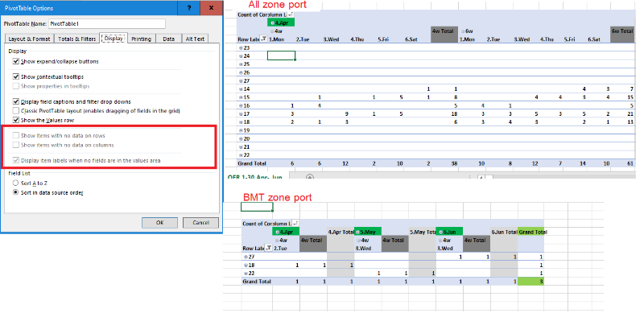
Task: Expand row 24 in All zone table
Action: click(x=241, y=56)
